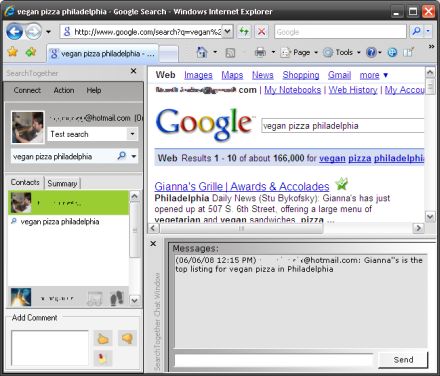Click the SearchTogether query input field
The height and width of the screenshot is (376, 440).
point(63,156)
